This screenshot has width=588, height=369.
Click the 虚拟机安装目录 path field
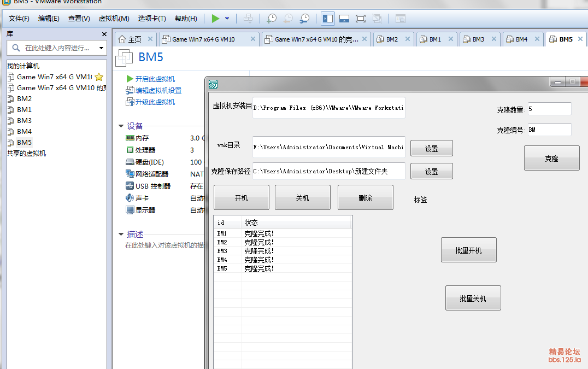coord(329,108)
